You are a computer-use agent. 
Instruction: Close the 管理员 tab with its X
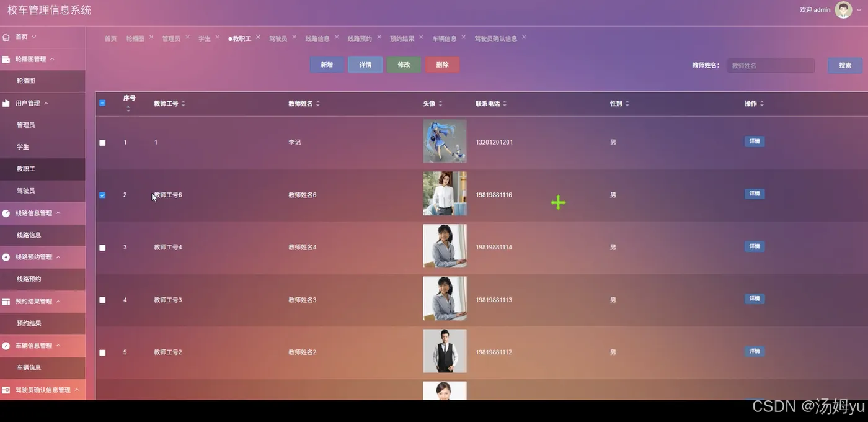coord(187,37)
